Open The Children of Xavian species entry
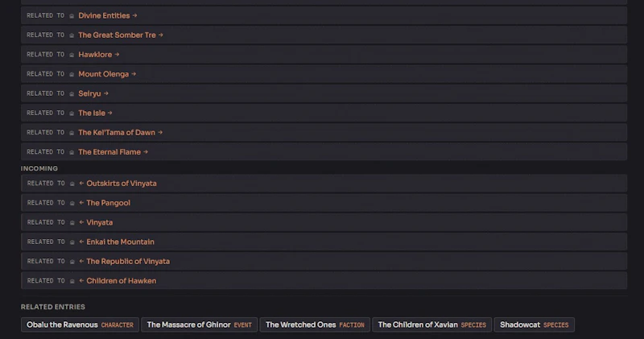The height and width of the screenshot is (339, 644). pyautogui.click(x=431, y=325)
